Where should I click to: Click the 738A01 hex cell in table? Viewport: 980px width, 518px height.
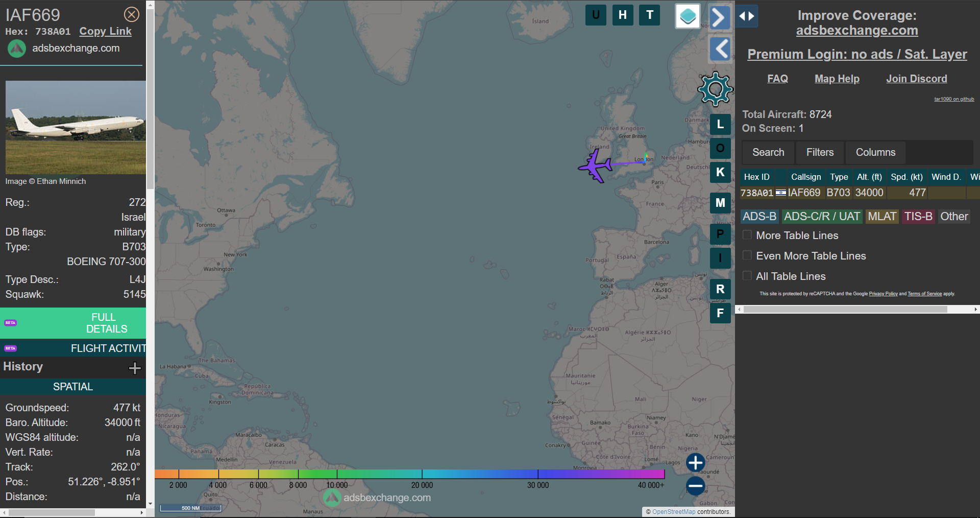[757, 193]
